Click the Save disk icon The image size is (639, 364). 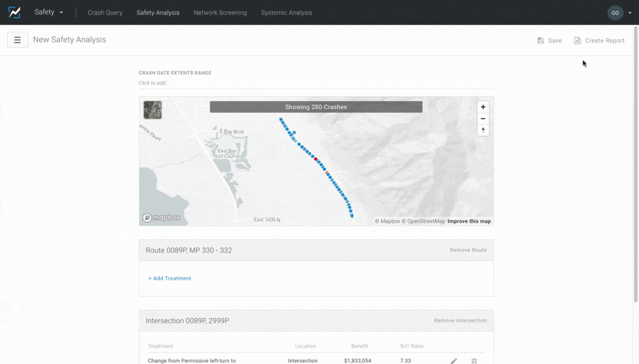(540, 41)
